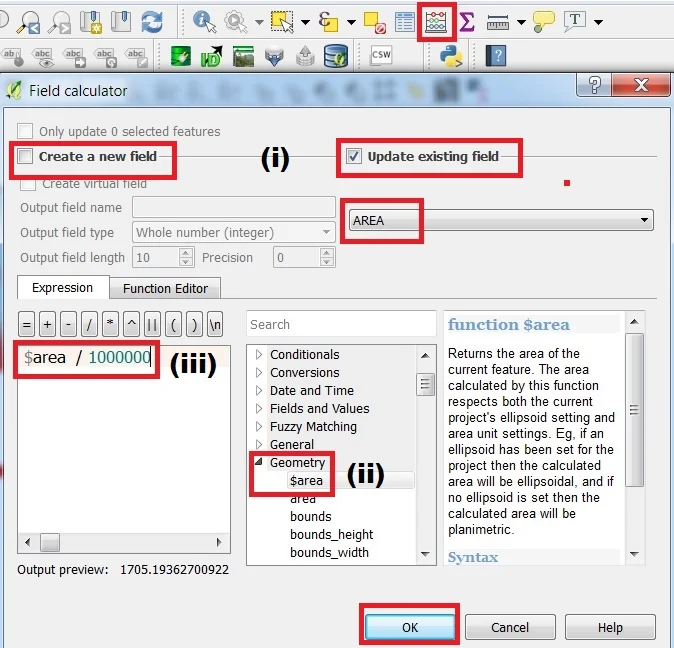
Task: Tick the Create a new field checkbox
Action: click(25, 156)
